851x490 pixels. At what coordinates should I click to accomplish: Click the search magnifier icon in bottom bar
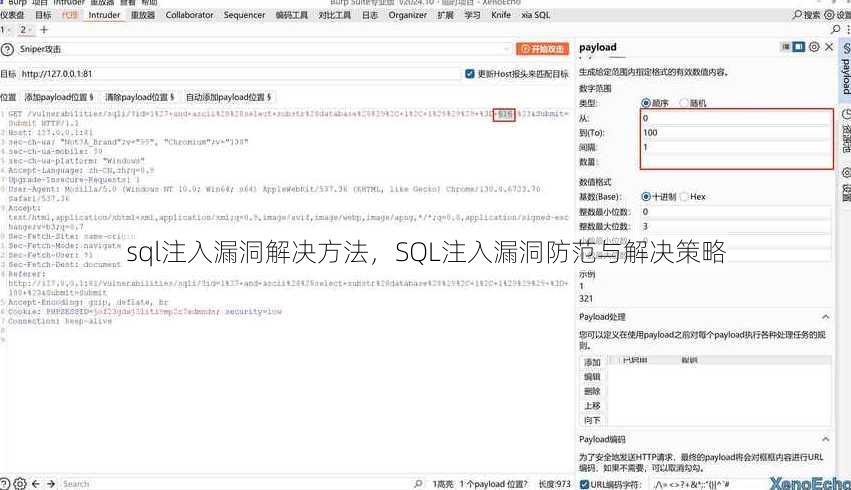(x=418, y=483)
